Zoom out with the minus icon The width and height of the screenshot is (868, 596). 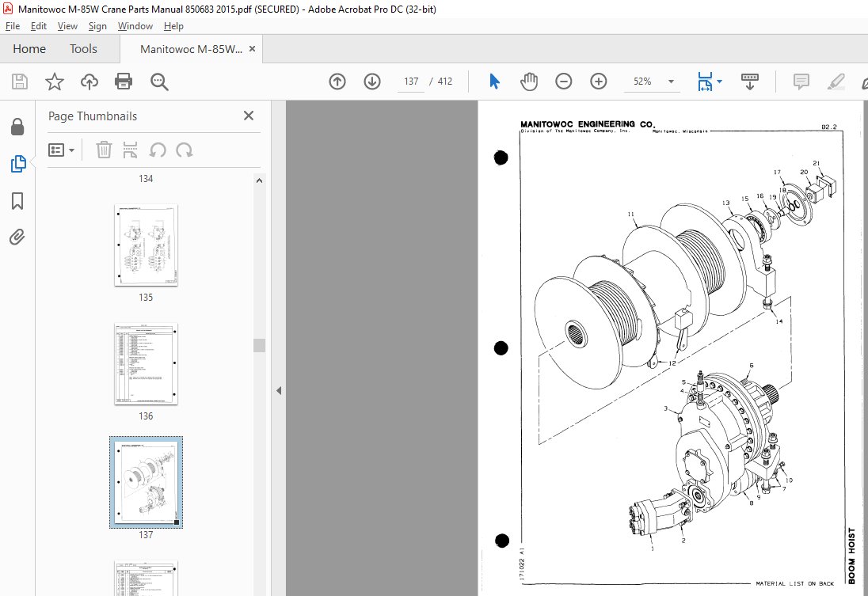coord(564,82)
